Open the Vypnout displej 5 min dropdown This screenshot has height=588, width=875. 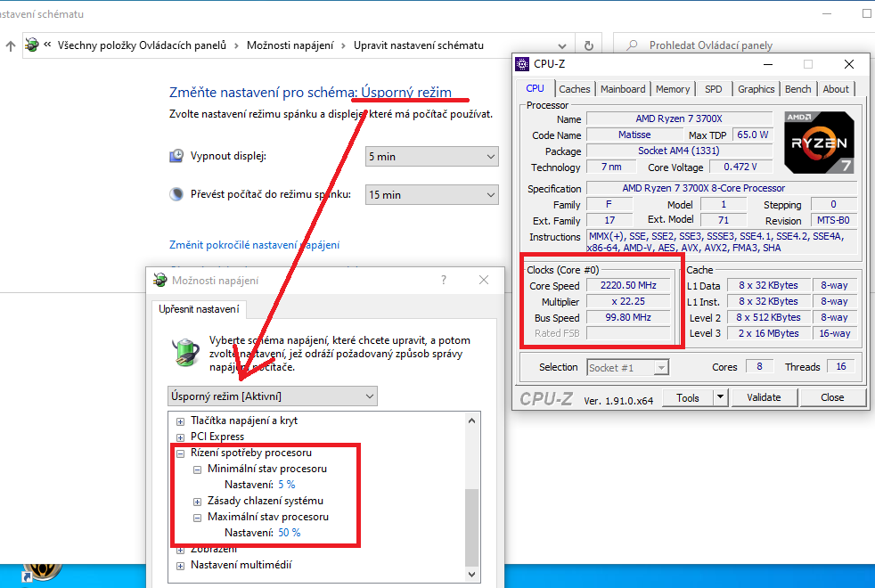(x=432, y=156)
